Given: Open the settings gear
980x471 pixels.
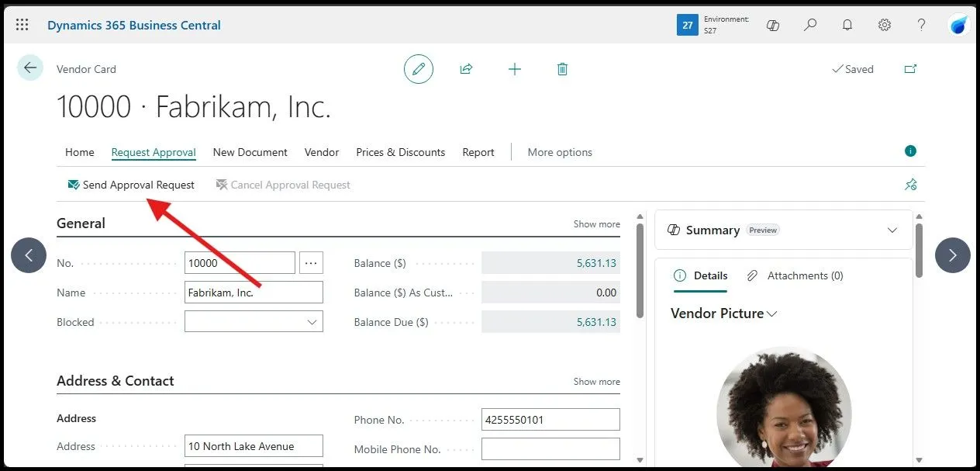Looking at the screenshot, I should (x=885, y=25).
